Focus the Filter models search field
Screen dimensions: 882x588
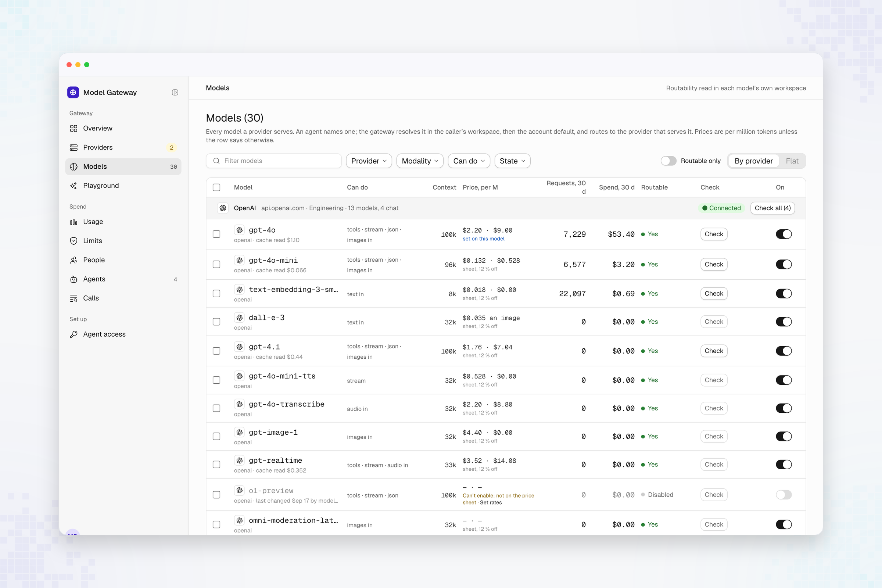[274, 161]
